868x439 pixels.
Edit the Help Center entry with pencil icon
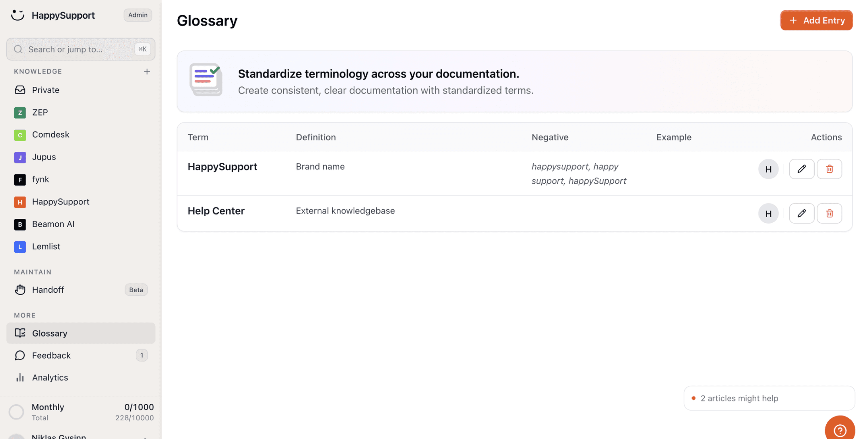pyautogui.click(x=802, y=213)
